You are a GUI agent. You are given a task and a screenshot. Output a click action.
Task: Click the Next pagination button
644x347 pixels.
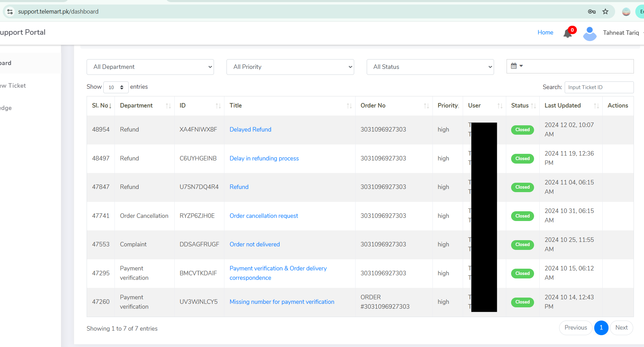tap(621, 328)
